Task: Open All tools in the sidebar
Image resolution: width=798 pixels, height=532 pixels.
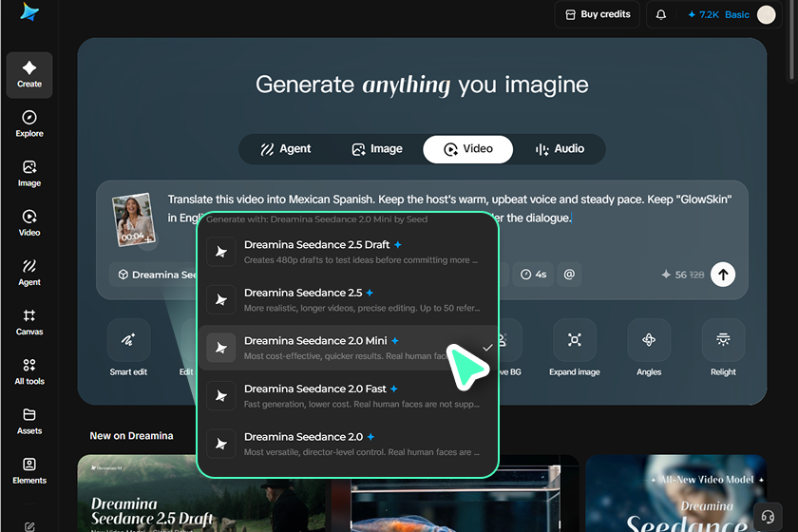Action: pos(29,371)
